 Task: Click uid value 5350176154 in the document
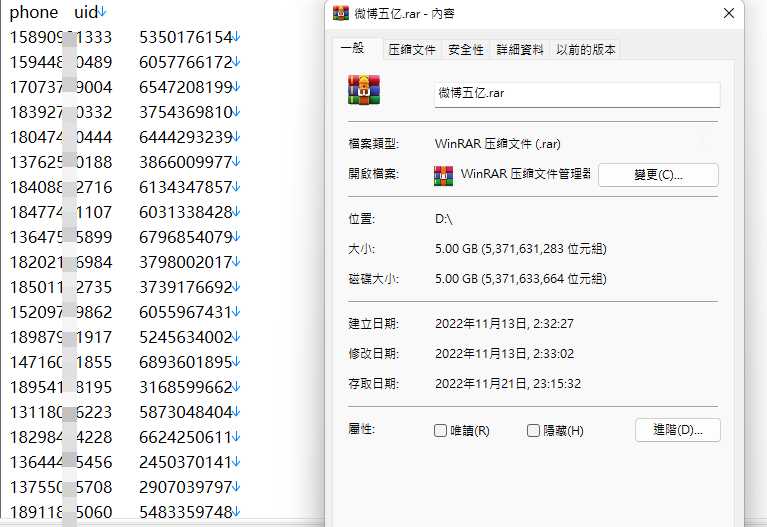coord(185,37)
